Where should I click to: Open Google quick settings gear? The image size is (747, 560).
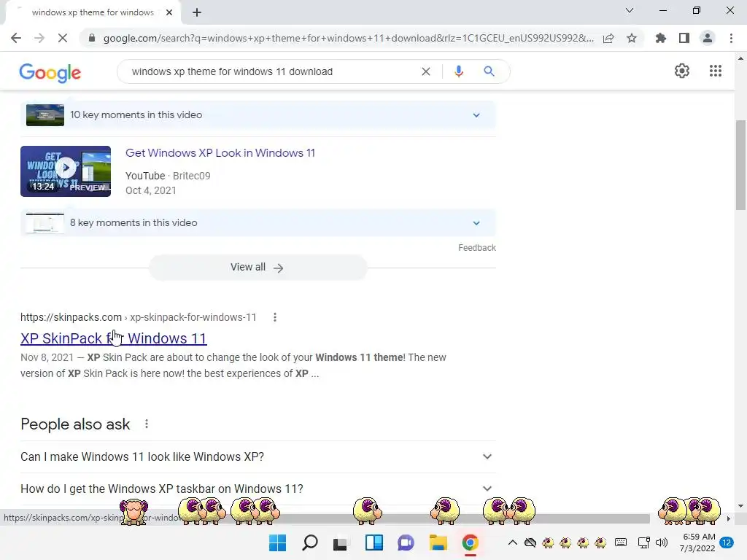[x=682, y=71]
